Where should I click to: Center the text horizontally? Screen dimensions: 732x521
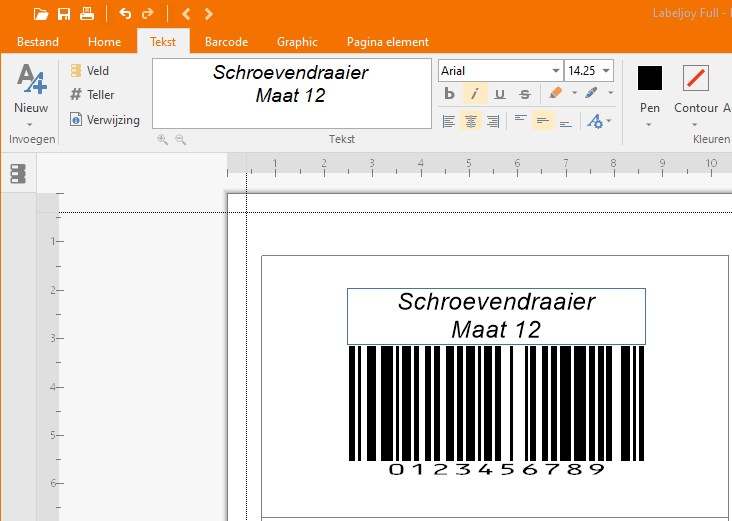point(471,121)
